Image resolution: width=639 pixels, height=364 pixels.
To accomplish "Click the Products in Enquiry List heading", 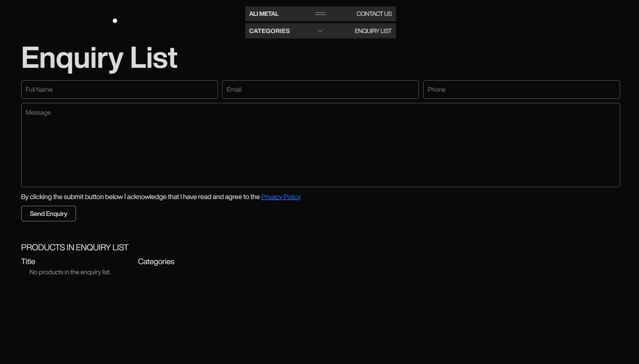I will click(75, 248).
